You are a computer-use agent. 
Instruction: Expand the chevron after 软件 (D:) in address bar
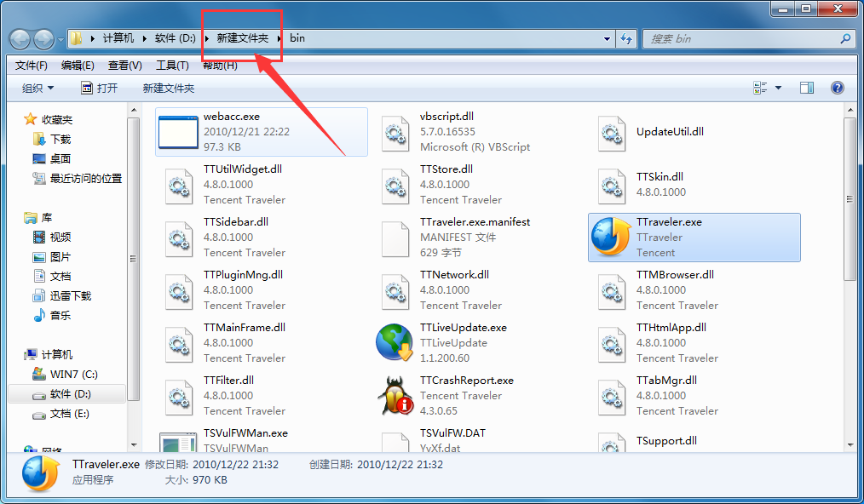click(207, 38)
